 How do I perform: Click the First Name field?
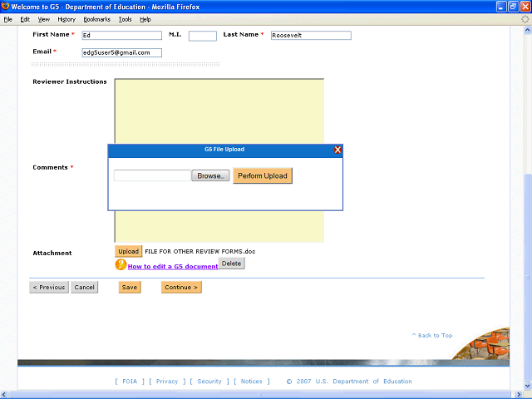(122, 35)
